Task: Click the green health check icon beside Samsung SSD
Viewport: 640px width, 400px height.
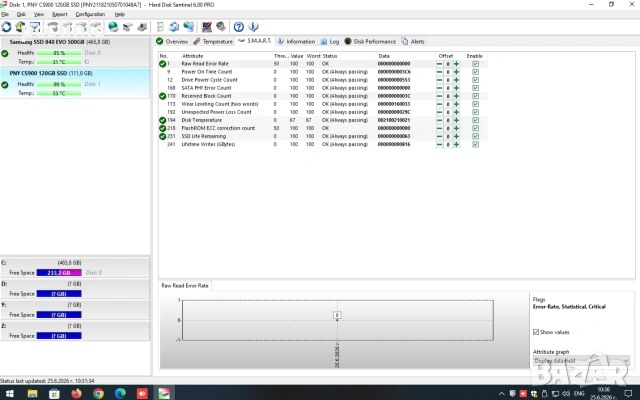Action: pos(5,53)
